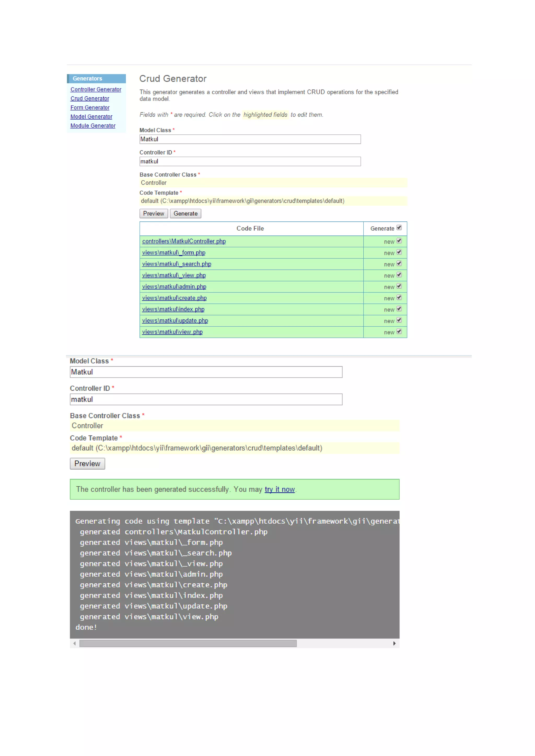The width and height of the screenshot is (535, 756).
Task: Preview views\matkul\admin.php code file
Action: click(x=174, y=286)
